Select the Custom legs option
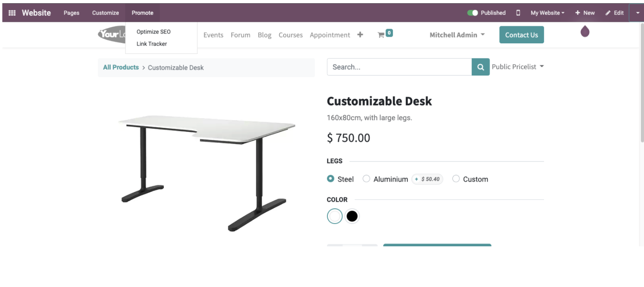 (x=456, y=179)
